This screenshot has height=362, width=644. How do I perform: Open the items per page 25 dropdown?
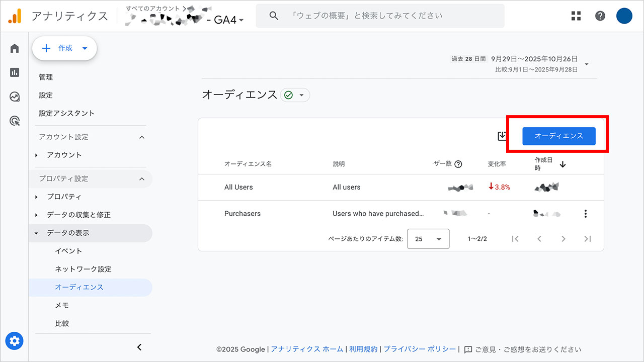[428, 239]
